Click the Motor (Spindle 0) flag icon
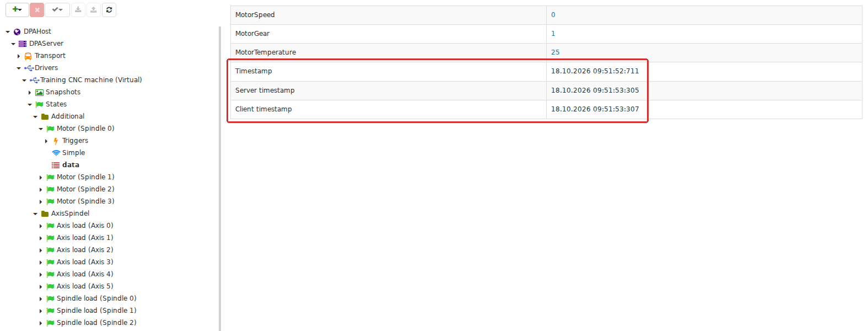 coord(50,129)
